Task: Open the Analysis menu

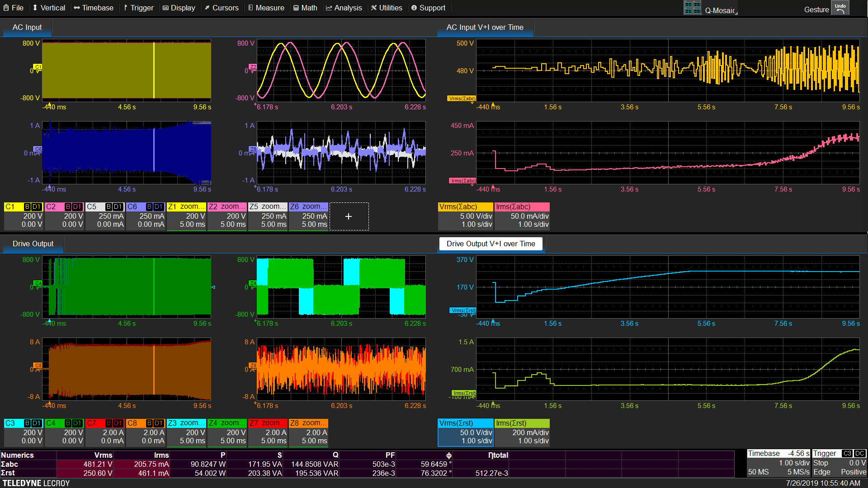Action: [344, 8]
